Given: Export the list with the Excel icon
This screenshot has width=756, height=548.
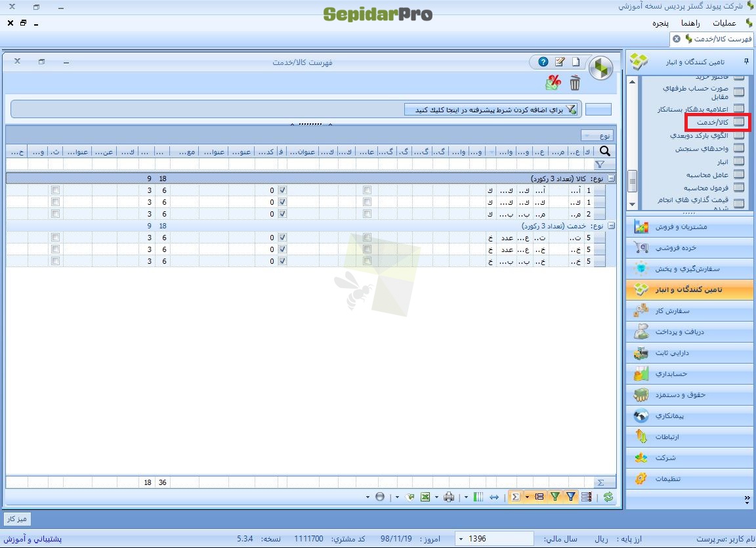Looking at the screenshot, I should tap(425, 497).
